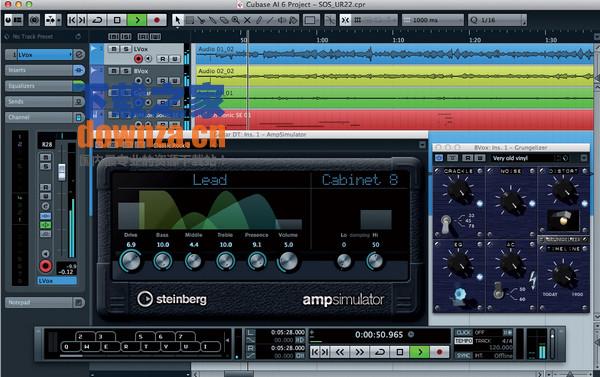
Task: Click Play in the transport panel
Action: tap(420, 352)
